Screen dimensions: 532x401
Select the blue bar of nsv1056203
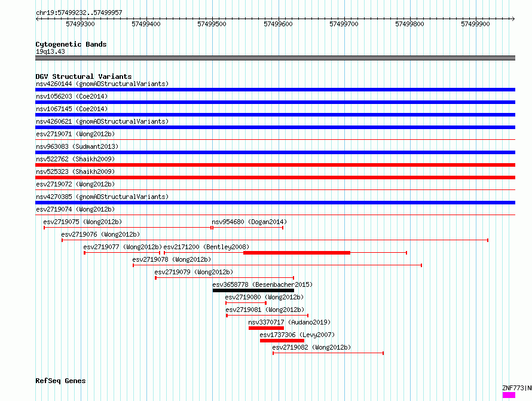275,102
